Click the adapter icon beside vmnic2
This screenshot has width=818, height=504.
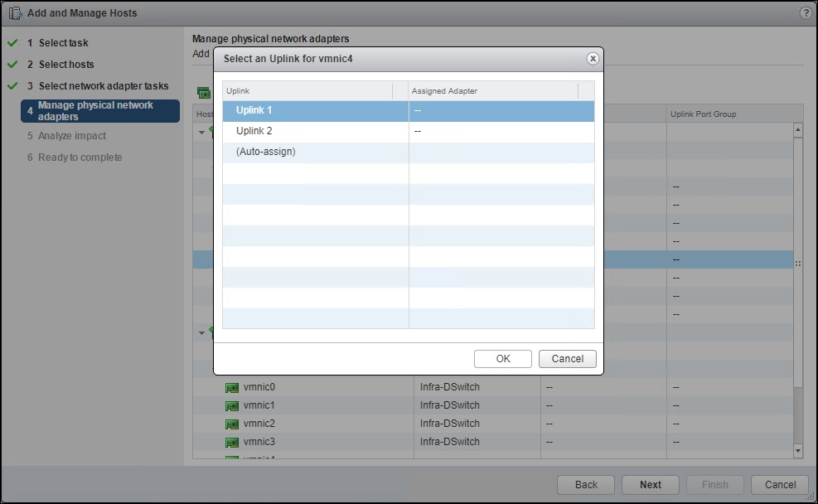(x=232, y=424)
